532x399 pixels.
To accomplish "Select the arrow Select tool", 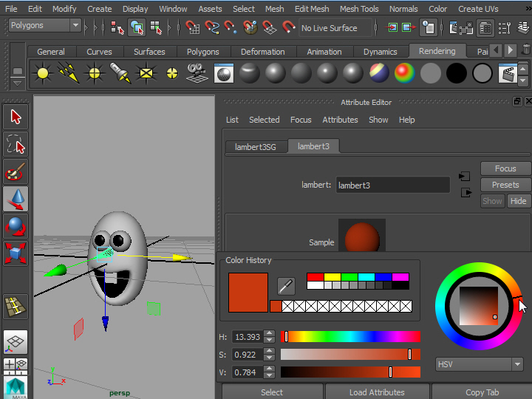I will (16, 116).
